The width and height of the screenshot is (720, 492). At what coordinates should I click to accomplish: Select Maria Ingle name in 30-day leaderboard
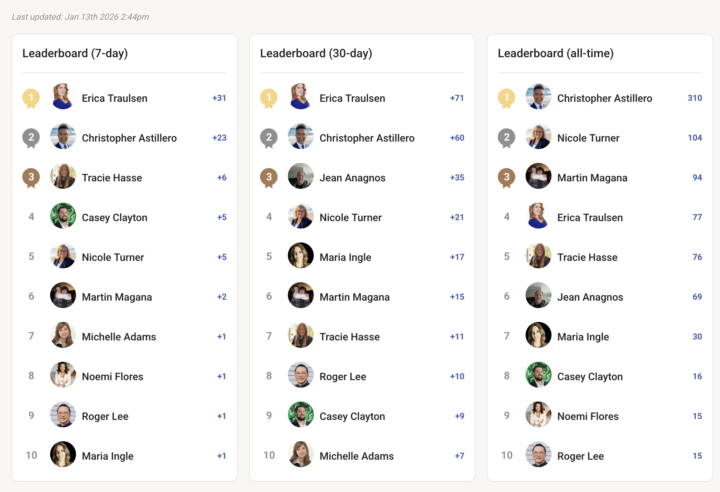click(x=345, y=258)
